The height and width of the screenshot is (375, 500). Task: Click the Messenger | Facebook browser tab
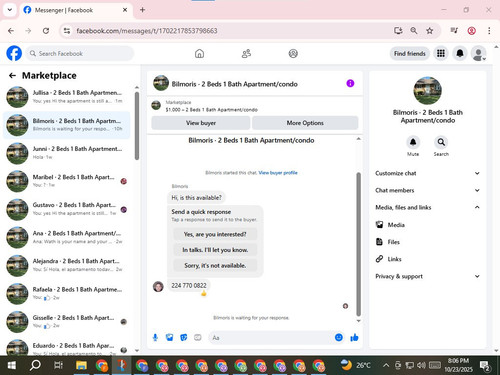pos(76,10)
